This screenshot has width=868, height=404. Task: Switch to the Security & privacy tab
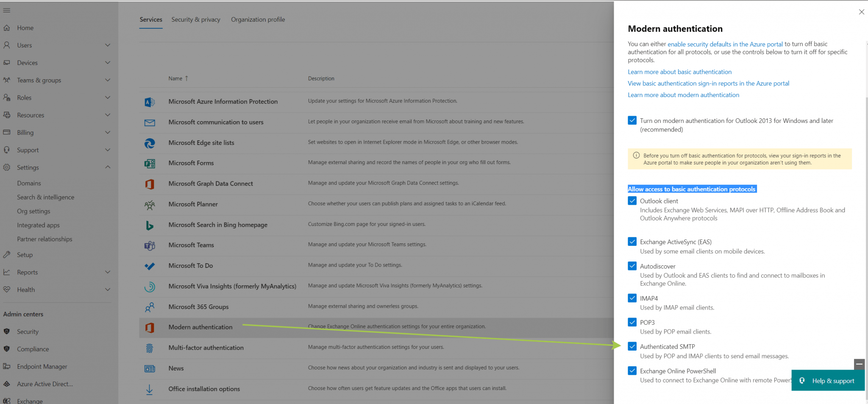pyautogui.click(x=196, y=20)
